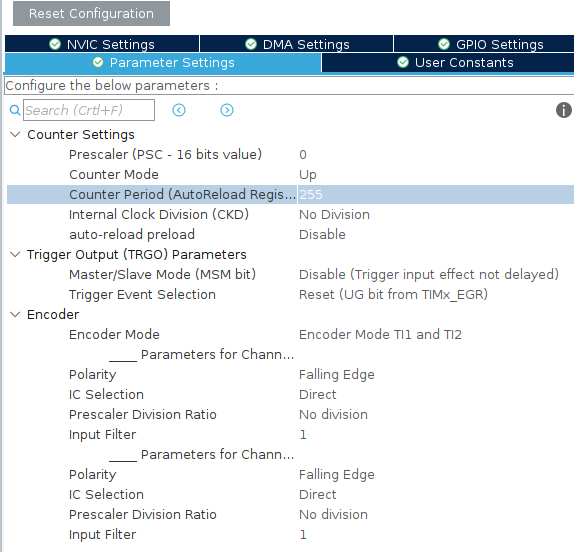Click the Reset Configuration button
The width and height of the screenshot is (574, 552).
tap(91, 14)
